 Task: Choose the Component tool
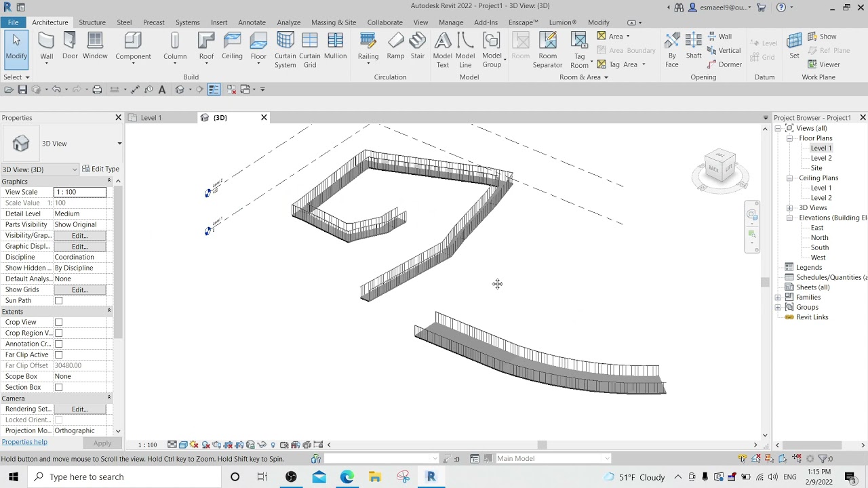tap(133, 47)
